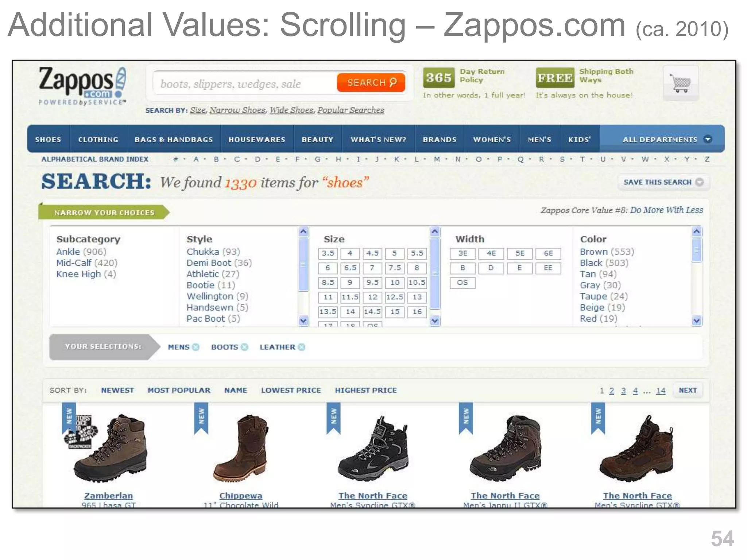
Task: Select size 9.5 box
Action: 372,283
